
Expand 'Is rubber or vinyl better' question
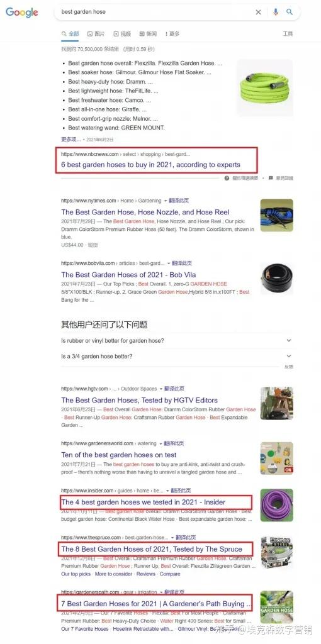(x=177, y=340)
